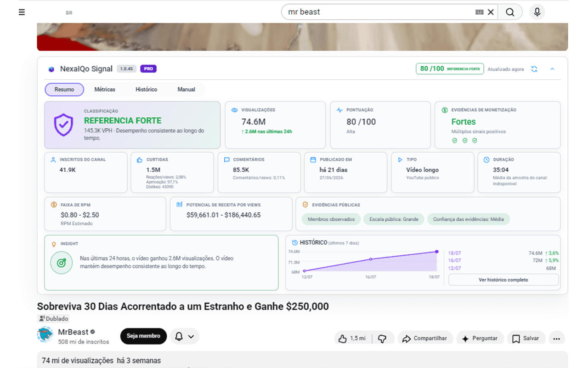The height and width of the screenshot is (368, 588).
Task: Click chart icon beside Potencial de Receita
Action: click(x=179, y=205)
